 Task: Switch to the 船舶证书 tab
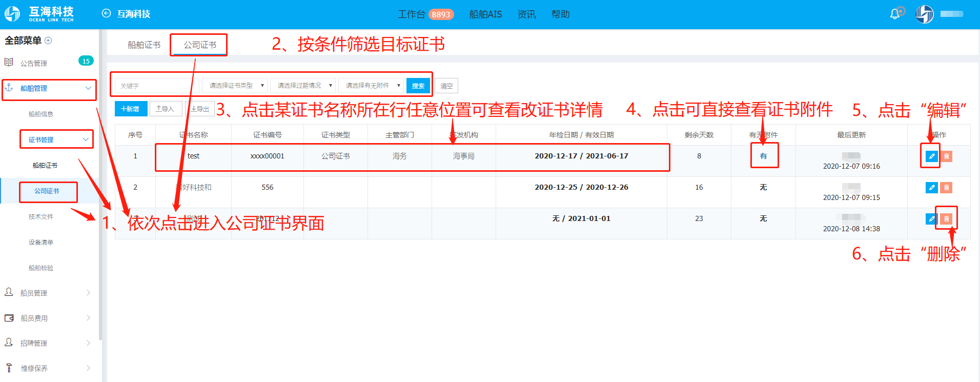(x=144, y=45)
